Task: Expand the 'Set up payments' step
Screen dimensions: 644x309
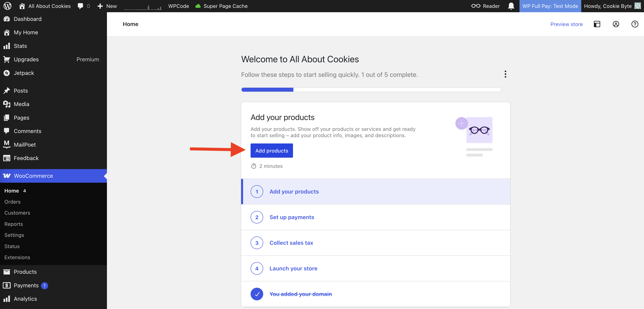Action: click(292, 217)
